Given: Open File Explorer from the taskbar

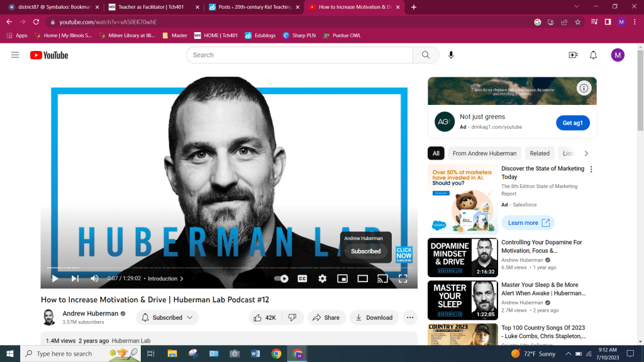Looking at the screenshot, I should (172, 354).
